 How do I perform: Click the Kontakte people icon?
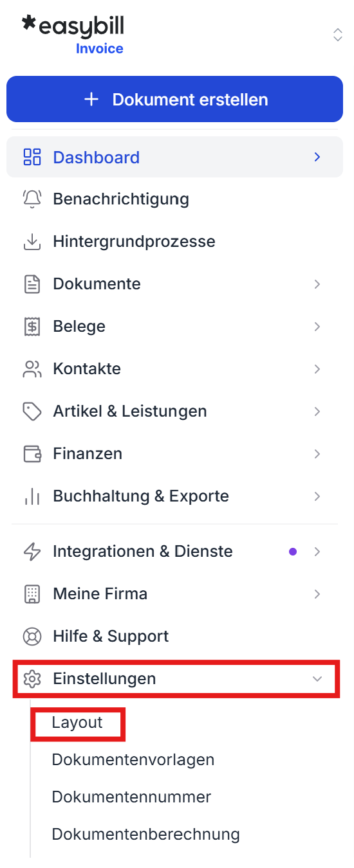[x=32, y=369]
